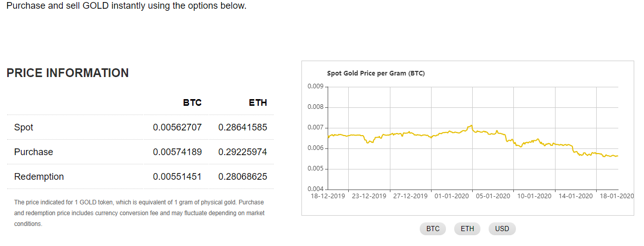This screenshot has width=644, height=246.
Task: Select the Spot row label
Action: [24, 127]
